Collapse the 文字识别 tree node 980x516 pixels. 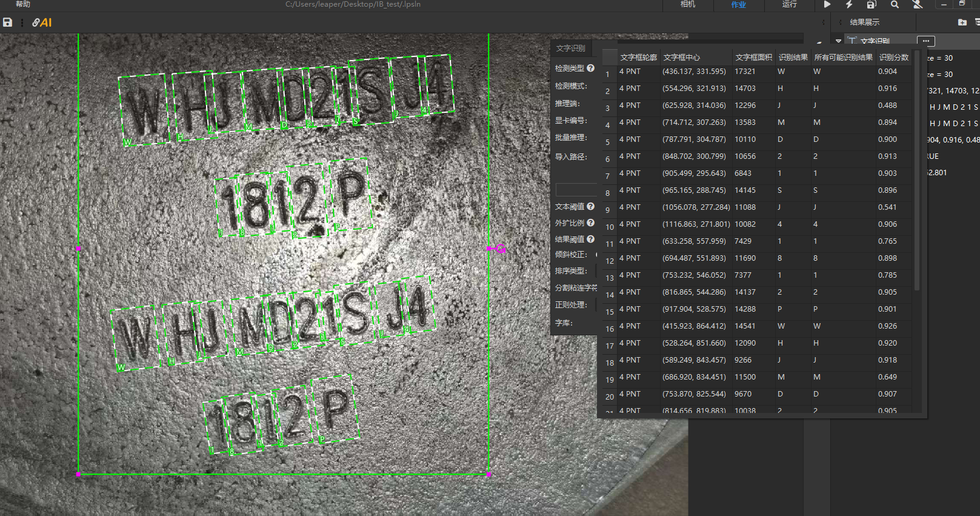point(838,41)
